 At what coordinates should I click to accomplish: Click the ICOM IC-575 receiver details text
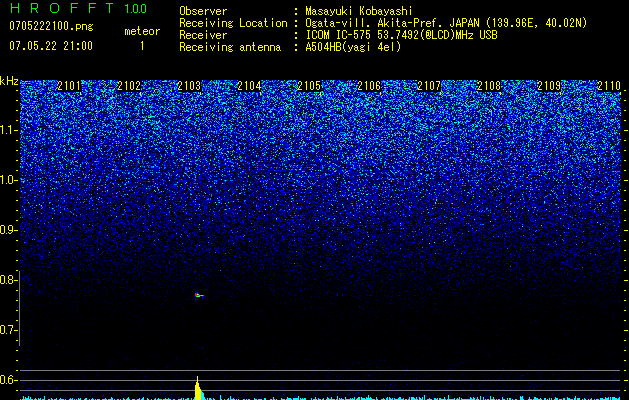(401, 35)
